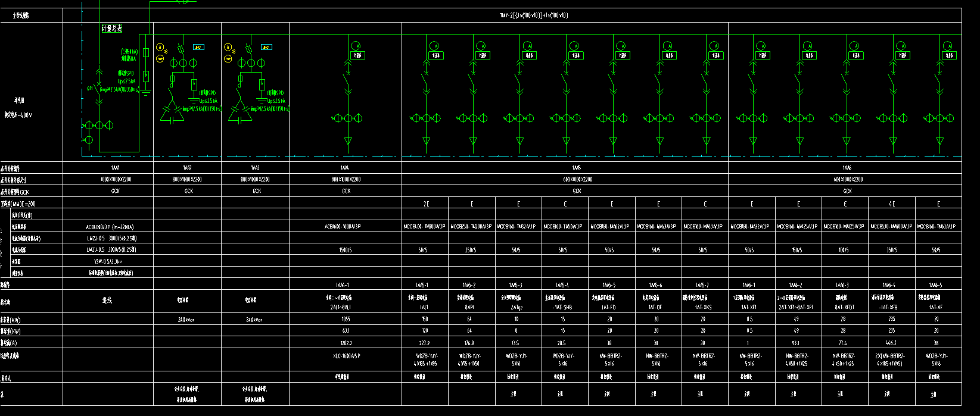
Task: Select the 350/5 transformer ratio cell
Action: [892, 250]
